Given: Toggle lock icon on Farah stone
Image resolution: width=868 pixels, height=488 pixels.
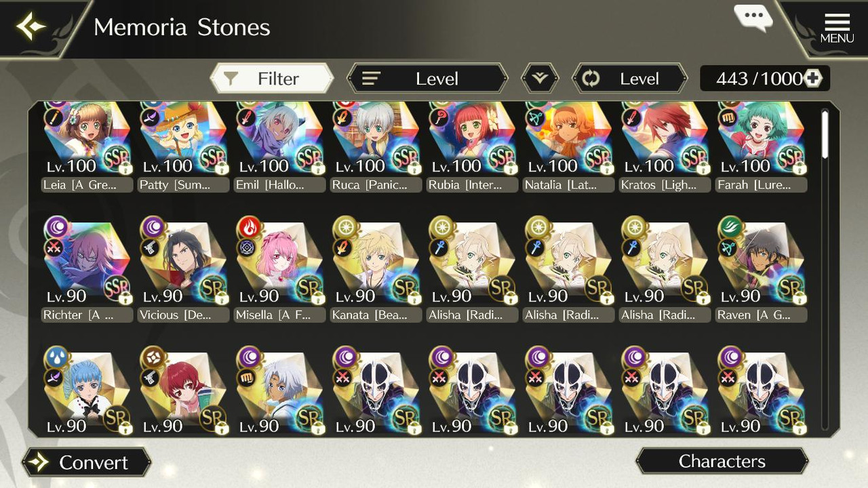Looking at the screenshot, I should coord(800,168).
